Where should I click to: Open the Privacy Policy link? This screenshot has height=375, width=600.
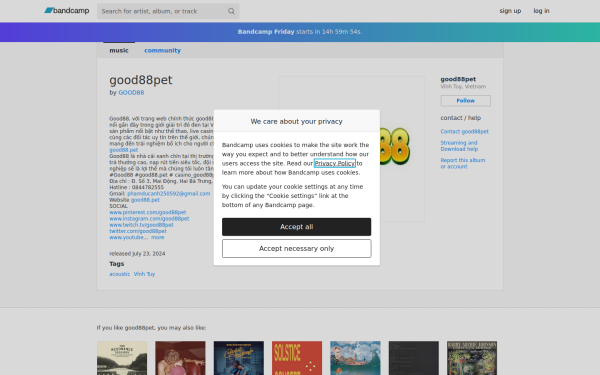(334, 163)
